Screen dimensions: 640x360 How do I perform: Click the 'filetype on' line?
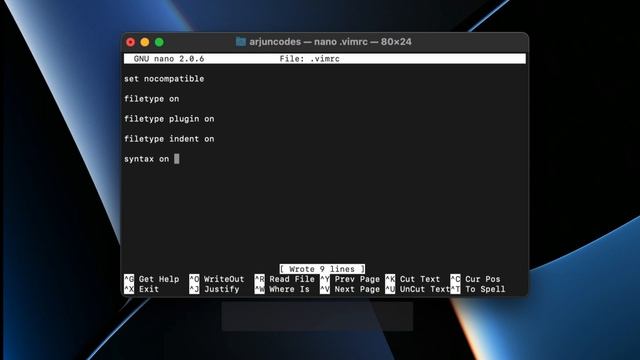151,99
